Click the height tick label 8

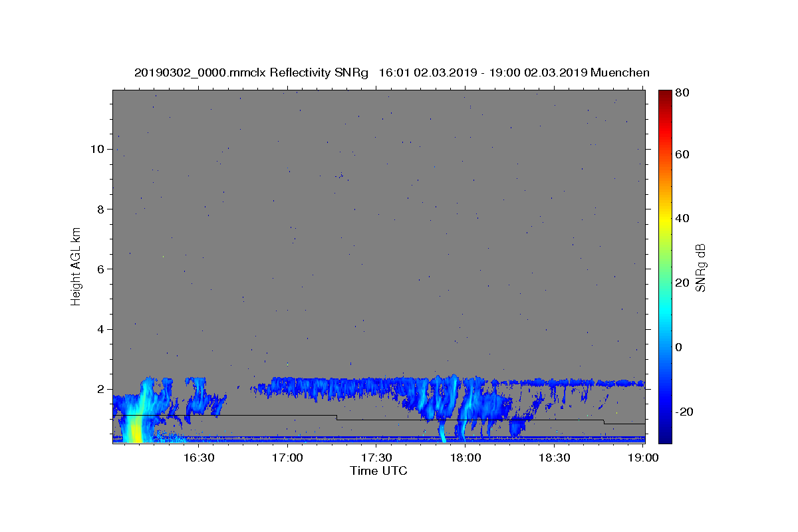(x=100, y=209)
